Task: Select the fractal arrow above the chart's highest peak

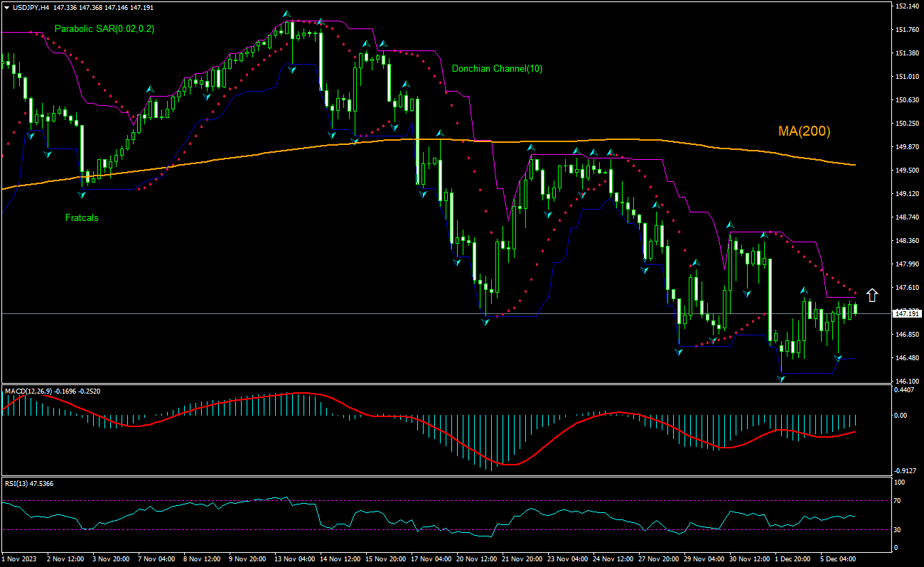Action: [x=286, y=14]
